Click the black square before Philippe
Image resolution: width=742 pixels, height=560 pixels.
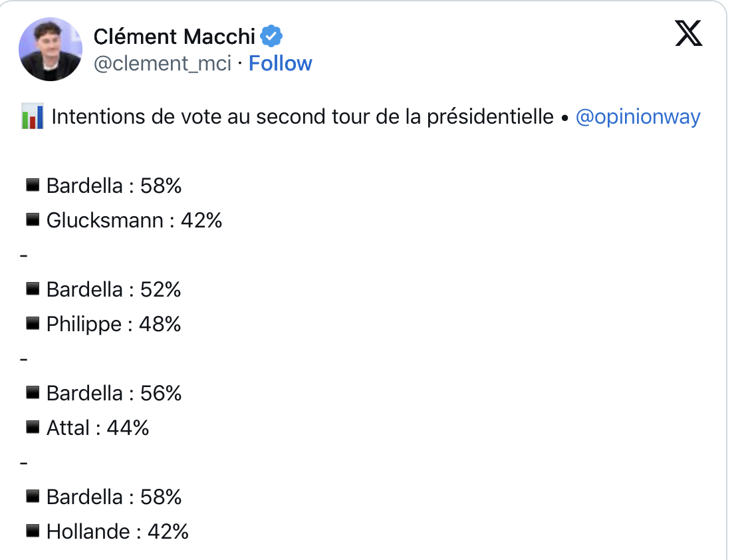33,324
